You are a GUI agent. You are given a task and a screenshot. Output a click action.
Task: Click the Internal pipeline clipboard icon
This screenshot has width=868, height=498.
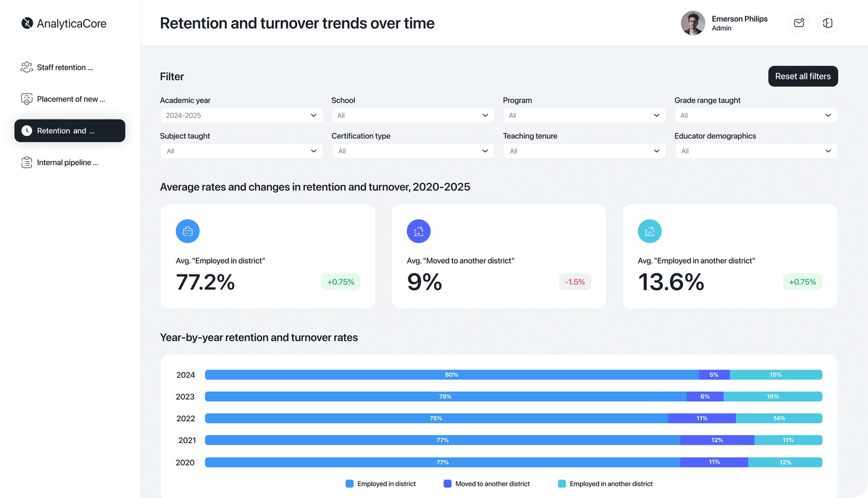(x=27, y=162)
